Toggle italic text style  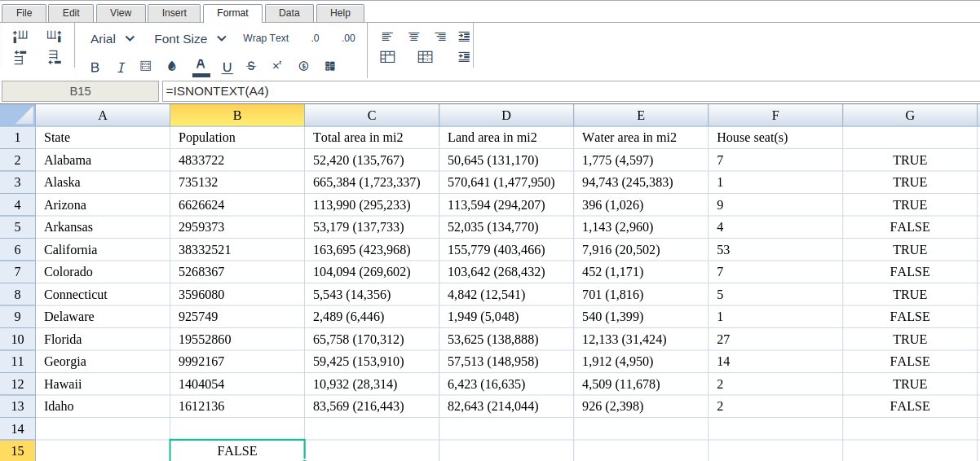point(121,67)
